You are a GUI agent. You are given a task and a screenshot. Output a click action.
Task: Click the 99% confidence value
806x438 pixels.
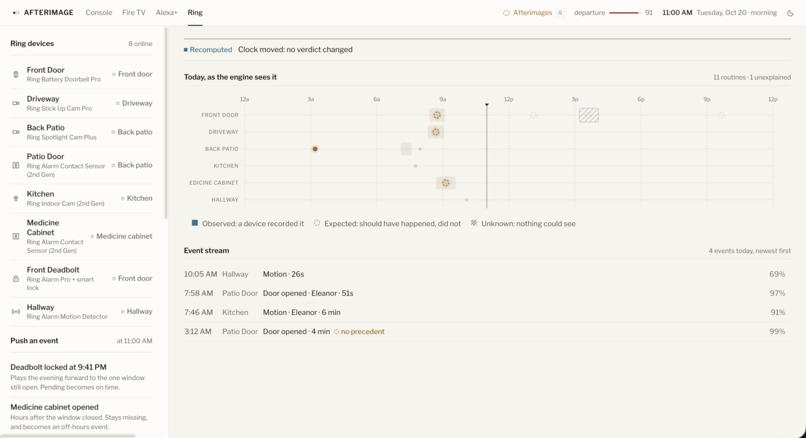[x=777, y=332]
